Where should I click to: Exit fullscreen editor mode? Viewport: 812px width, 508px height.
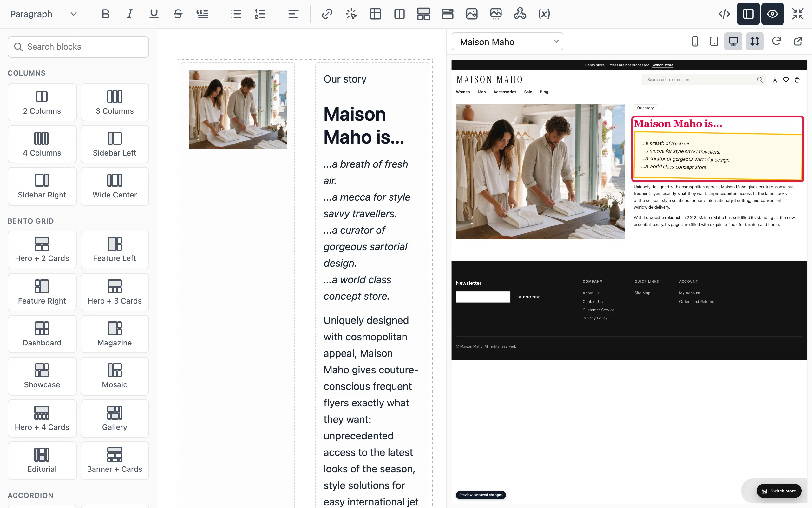[x=798, y=14]
